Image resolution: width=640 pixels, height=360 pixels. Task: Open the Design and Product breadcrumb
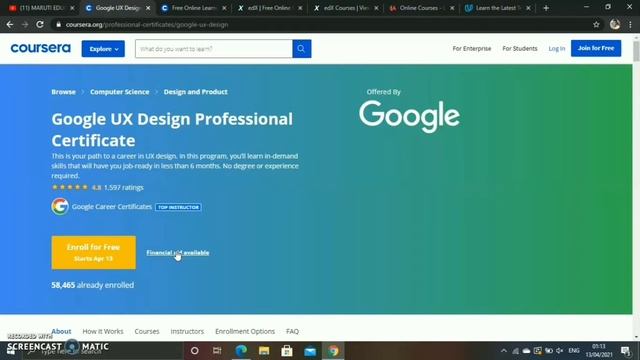tap(196, 92)
